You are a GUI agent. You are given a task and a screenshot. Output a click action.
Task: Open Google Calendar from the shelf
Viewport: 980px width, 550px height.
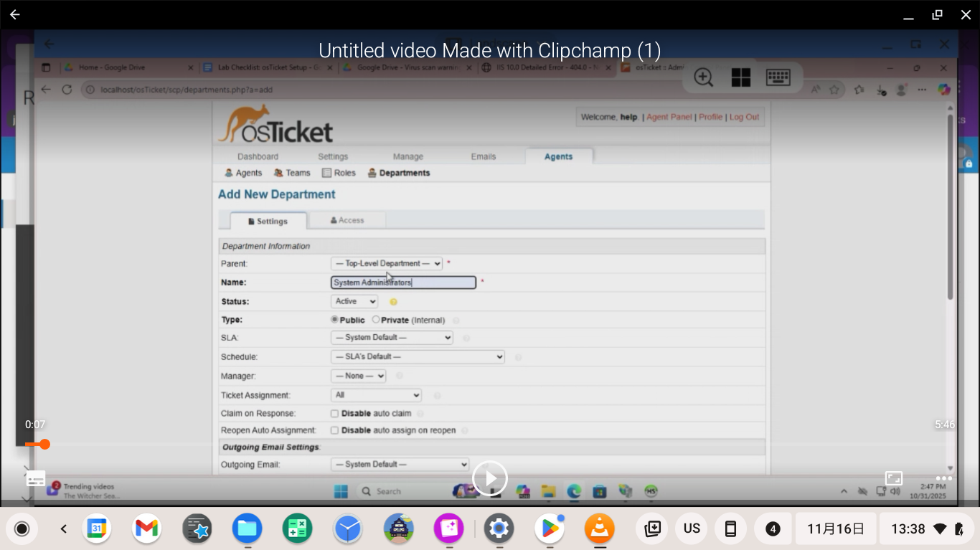click(x=97, y=529)
